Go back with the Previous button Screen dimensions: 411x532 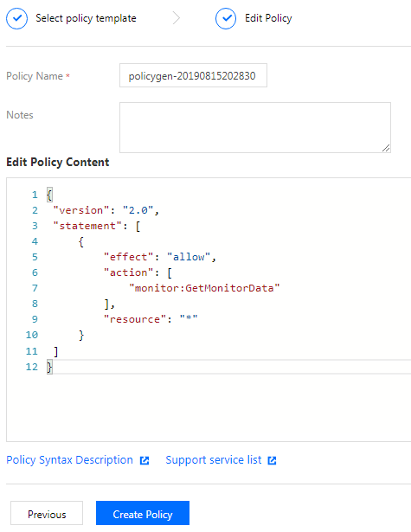pyautogui.click(x=47, y=513)
